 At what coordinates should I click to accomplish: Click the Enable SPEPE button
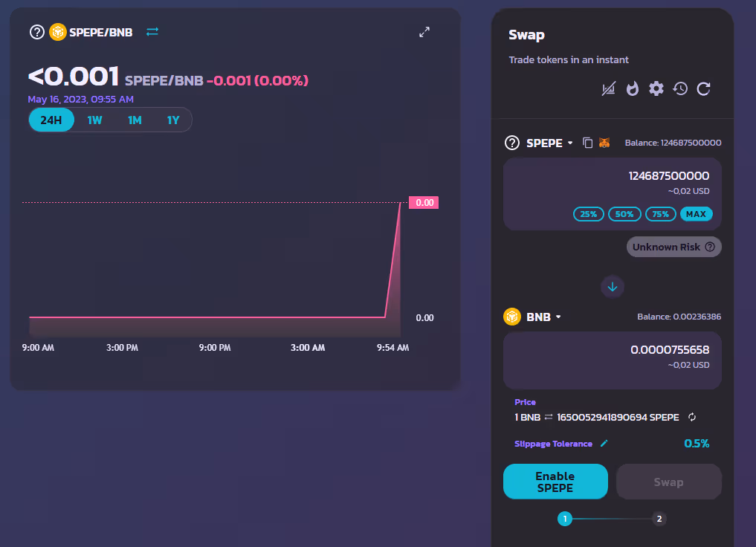click(x=555, y=482)
